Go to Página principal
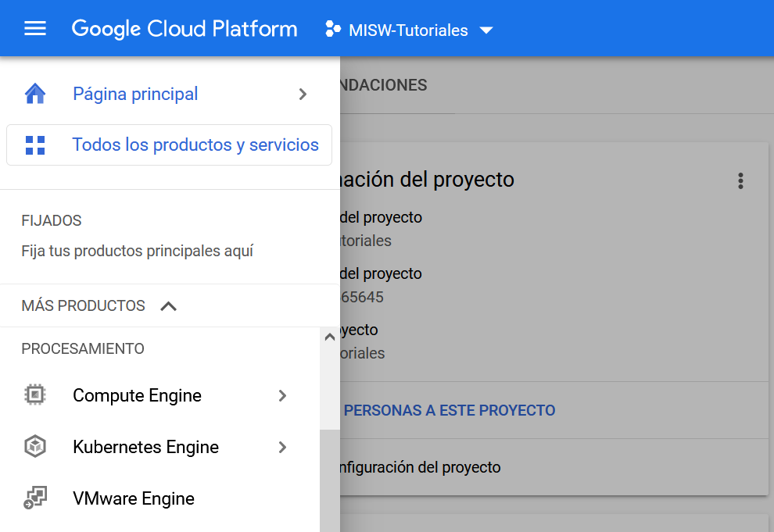The image size is (774, 532). [x=135, y=94]
